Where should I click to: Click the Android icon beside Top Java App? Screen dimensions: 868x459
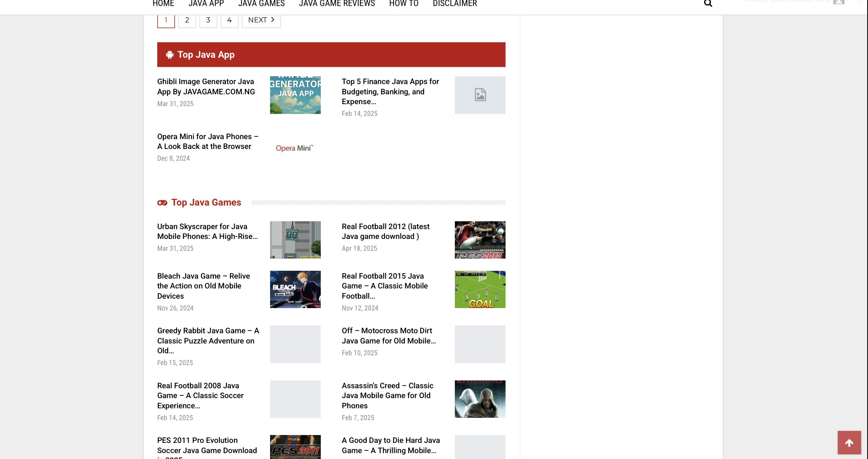coord(169,55)
